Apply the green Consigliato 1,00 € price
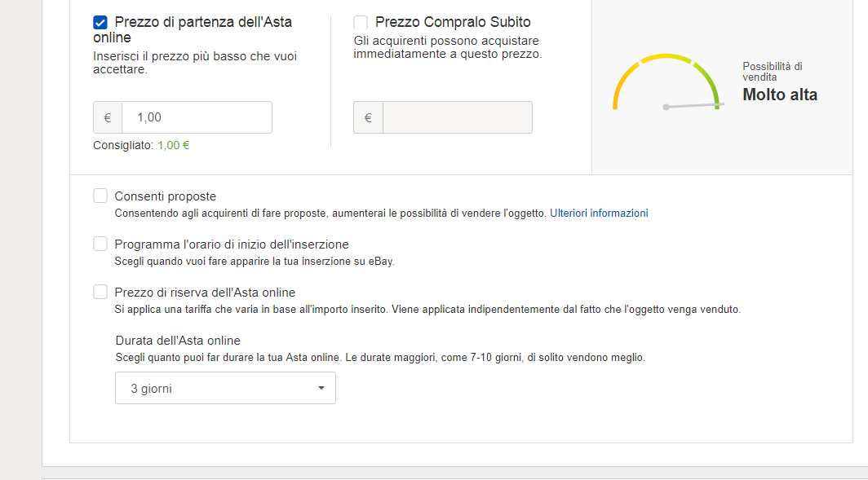This screenshot has height=480, width=868. [x=173, y=145]
